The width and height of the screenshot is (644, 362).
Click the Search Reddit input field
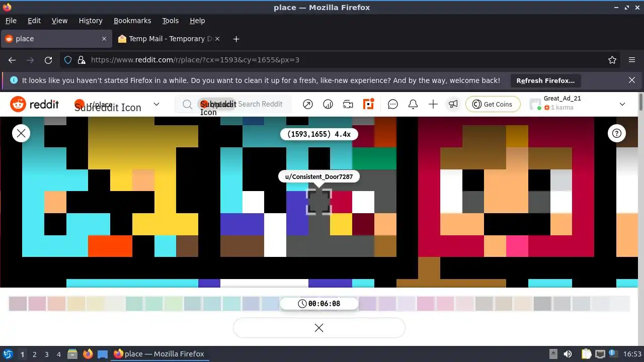pyautogui.click(x=233, y=104)
